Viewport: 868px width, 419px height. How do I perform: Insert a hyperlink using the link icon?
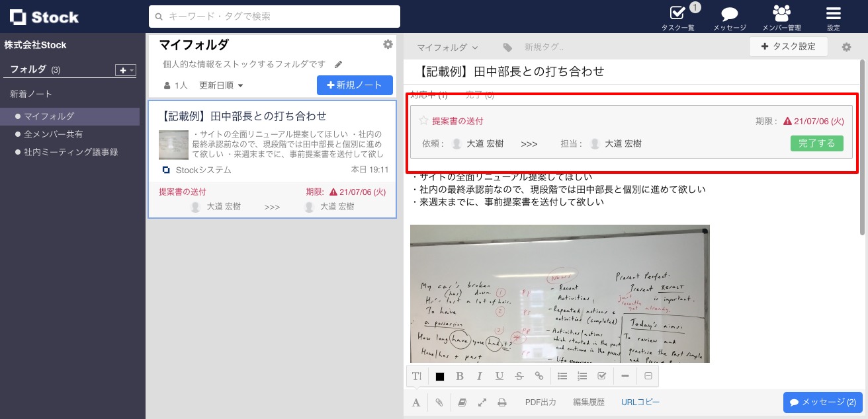(539, 376)
